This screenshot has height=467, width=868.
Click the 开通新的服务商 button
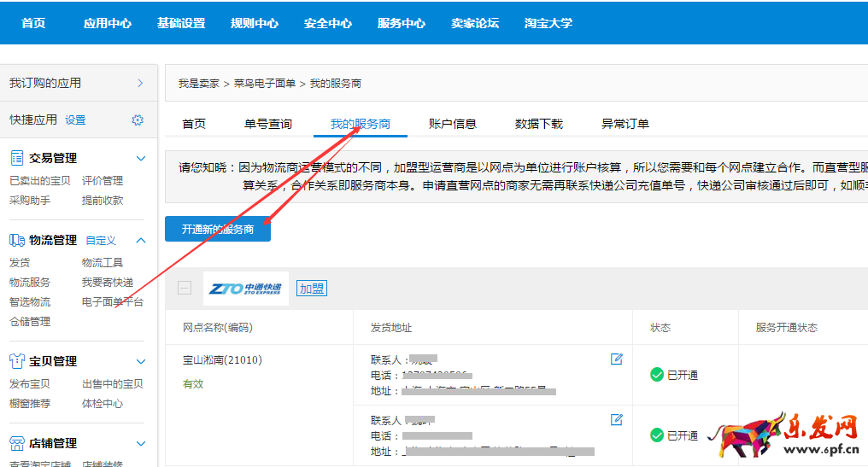click(218, 230)
